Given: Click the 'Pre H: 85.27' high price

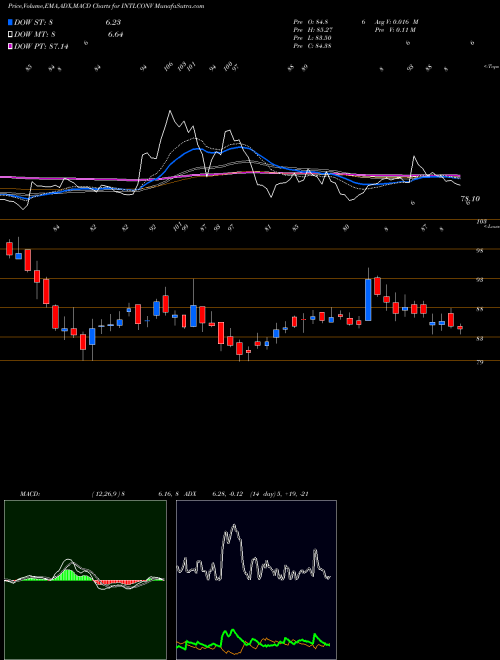Looking at the screenshot, I should coord(312,29).
